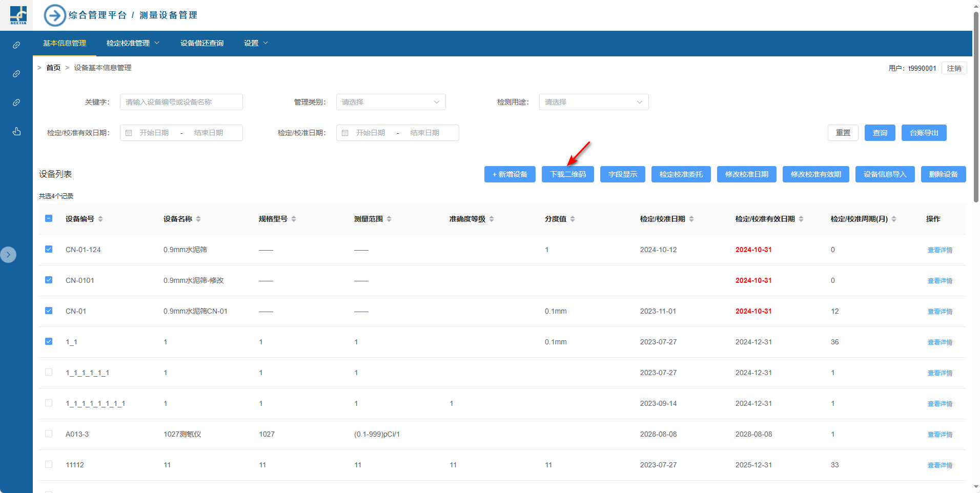View details link for device 11112
Viewport: 980px width, 493px height.
coord(940,465)
